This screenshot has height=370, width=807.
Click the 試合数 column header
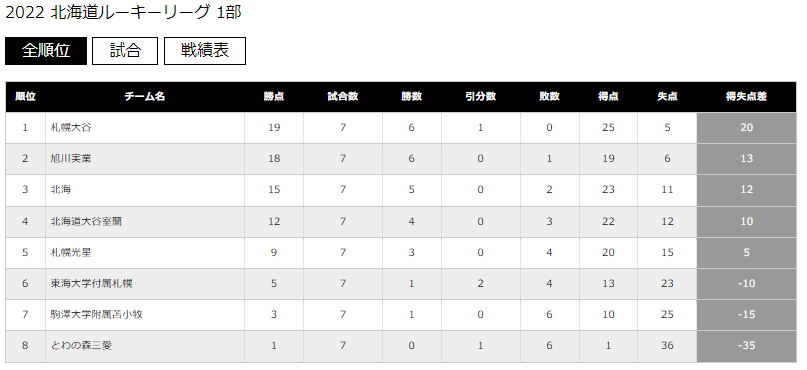(343, 97)
